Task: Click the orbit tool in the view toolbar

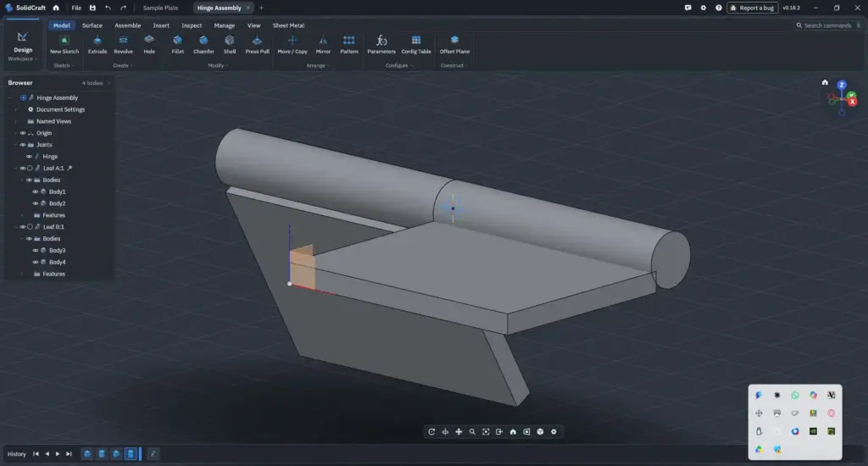Action: (x=431, y=432)
